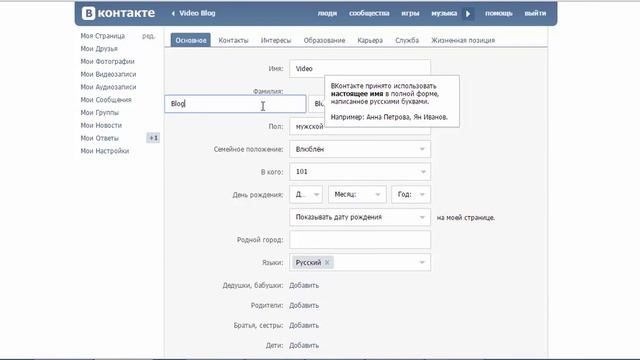The height and width of the screenshot is (360, 640).
Task: Click the Родной город input field
Action: [360, 240]
